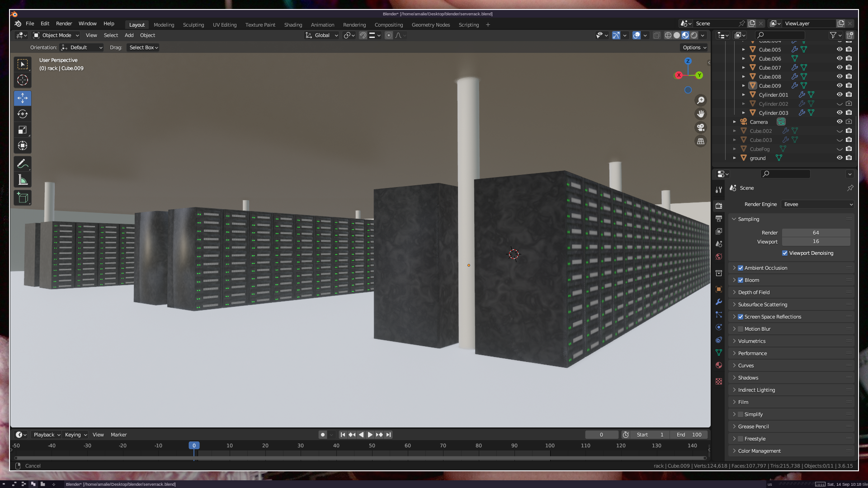Select the Rotate tool in toolbar
The width and height of the screenshot is (868, 488).
23,114
